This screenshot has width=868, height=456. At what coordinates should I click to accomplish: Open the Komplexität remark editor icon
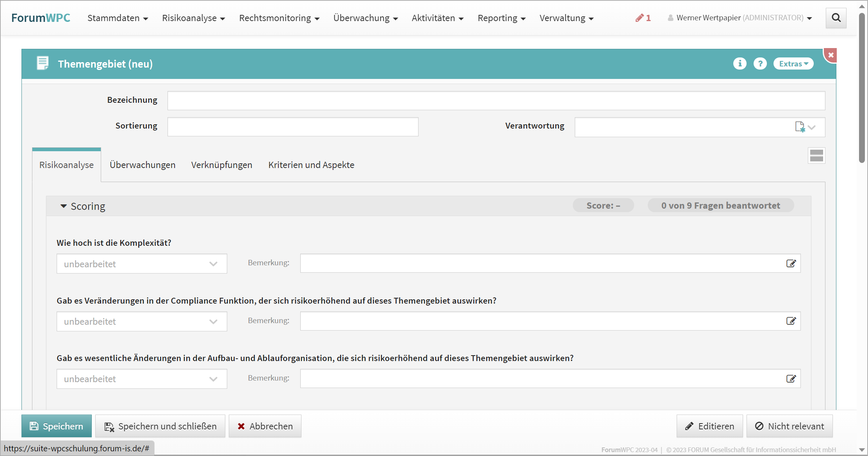tap(791, 263)
